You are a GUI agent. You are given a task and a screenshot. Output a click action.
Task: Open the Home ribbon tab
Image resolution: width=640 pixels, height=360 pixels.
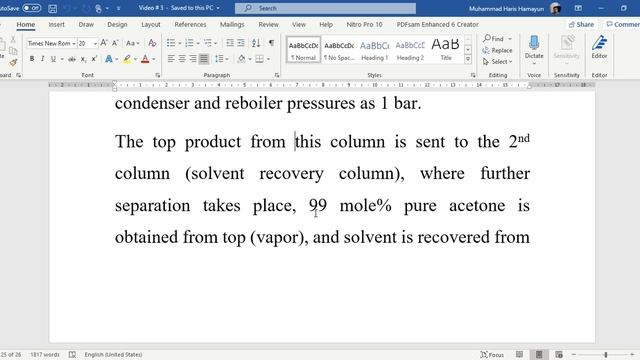click(x=25, y=24)
